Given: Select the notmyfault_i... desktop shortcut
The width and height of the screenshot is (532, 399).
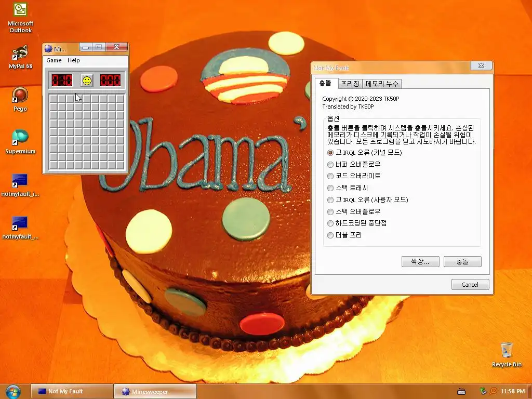Looking at the screenshot, I should [x=20, y=185].
